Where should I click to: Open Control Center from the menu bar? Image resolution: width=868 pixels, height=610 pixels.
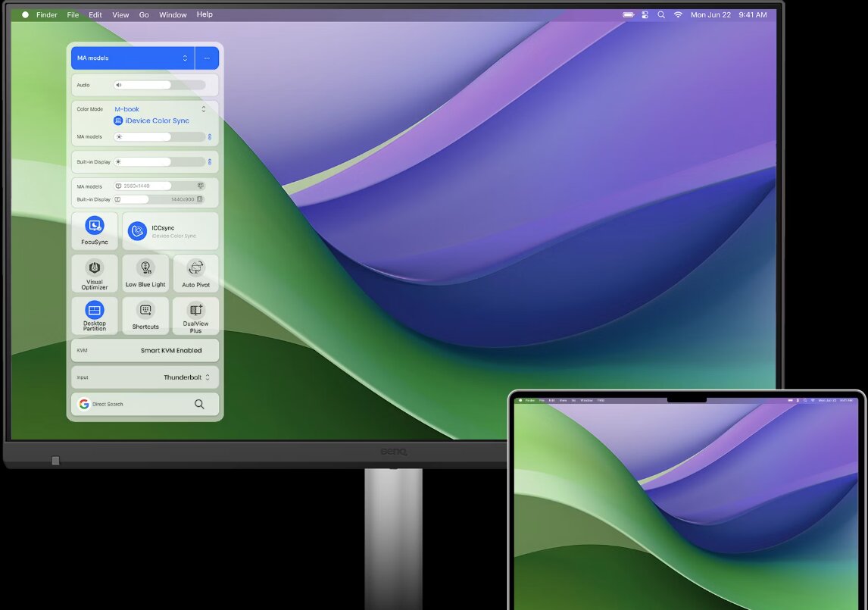click(x=645, y=15)
